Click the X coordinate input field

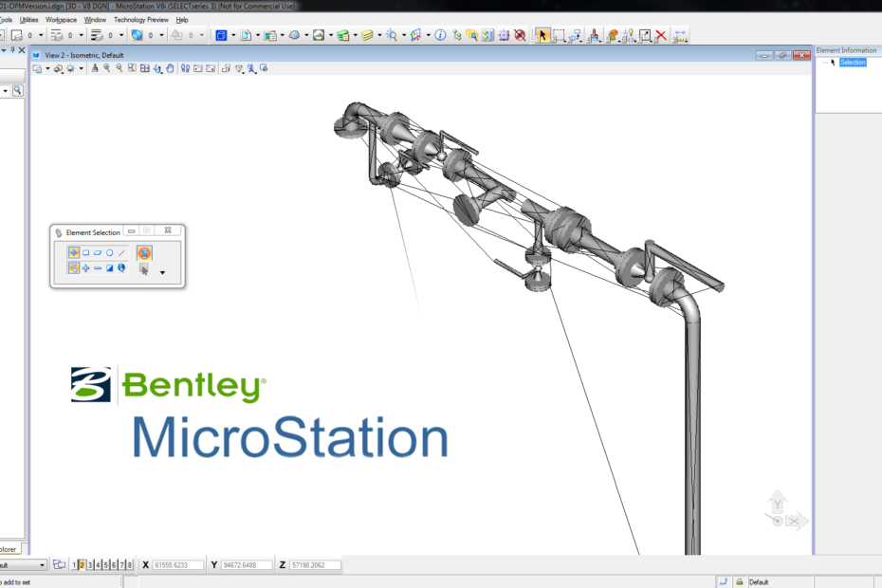(177, 565)
